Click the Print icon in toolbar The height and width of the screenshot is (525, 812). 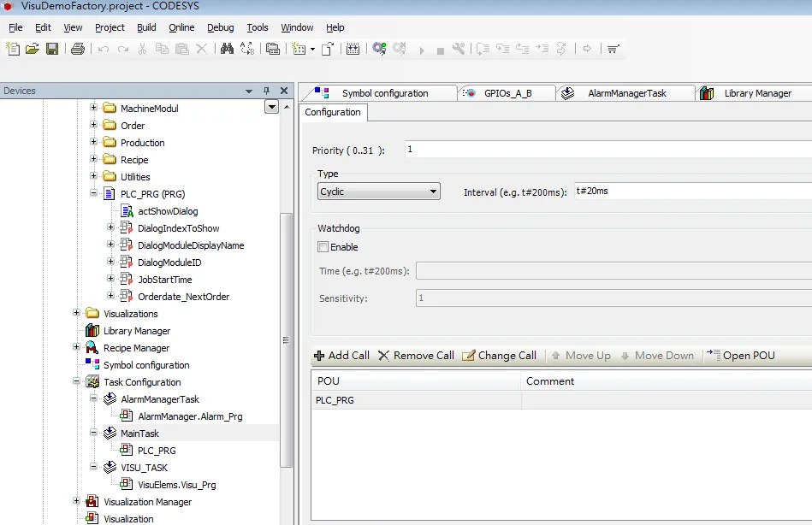point(78,50)
